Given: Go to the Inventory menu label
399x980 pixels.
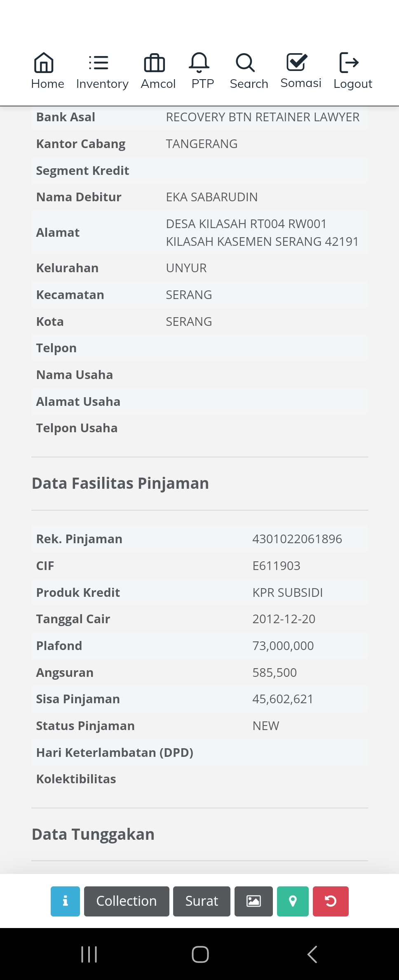Looking at the screenshot, I should pos(102,84).
